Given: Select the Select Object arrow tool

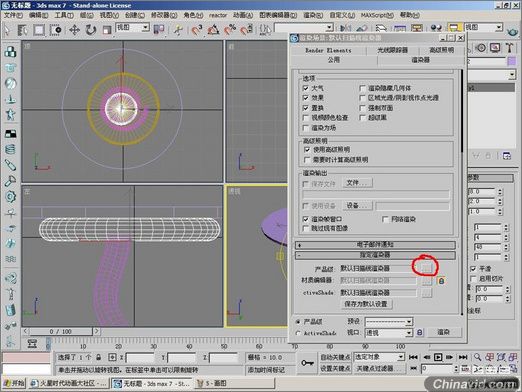Looking at the screenshot, I should [x=7, y=30].
